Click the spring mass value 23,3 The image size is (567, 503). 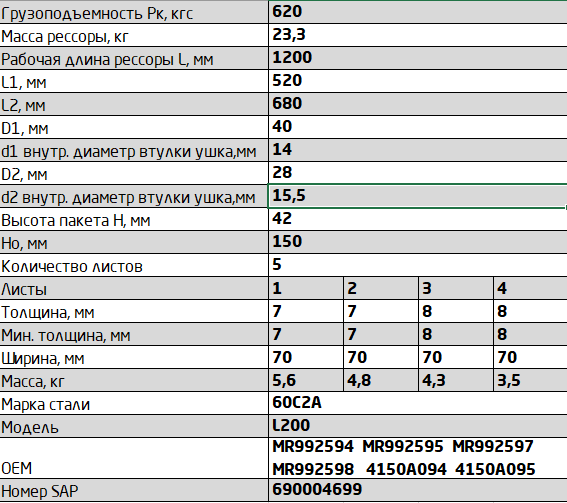[x=418, y=35]
